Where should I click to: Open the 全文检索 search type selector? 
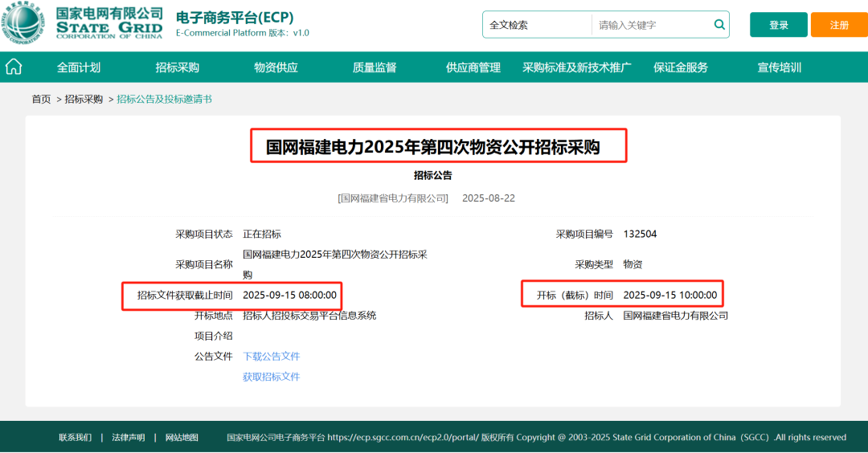coord(537,25)
